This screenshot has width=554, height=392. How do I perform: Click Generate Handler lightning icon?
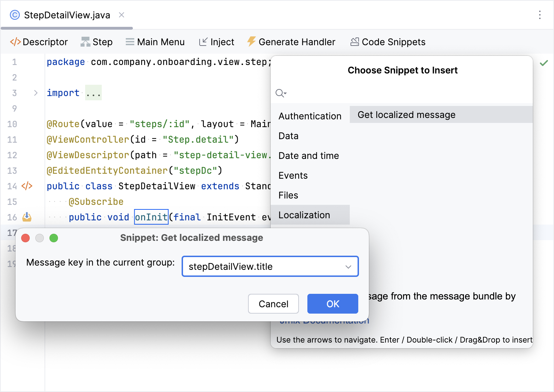coord(251,42)
